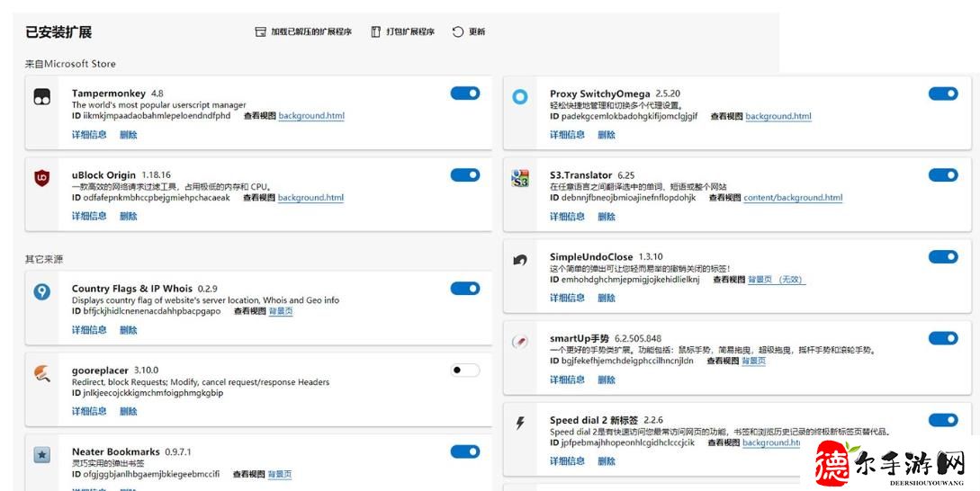
Task: Click the 打包扩展程序 package icon
Action: pyautogui.click(x=375, y=31)
